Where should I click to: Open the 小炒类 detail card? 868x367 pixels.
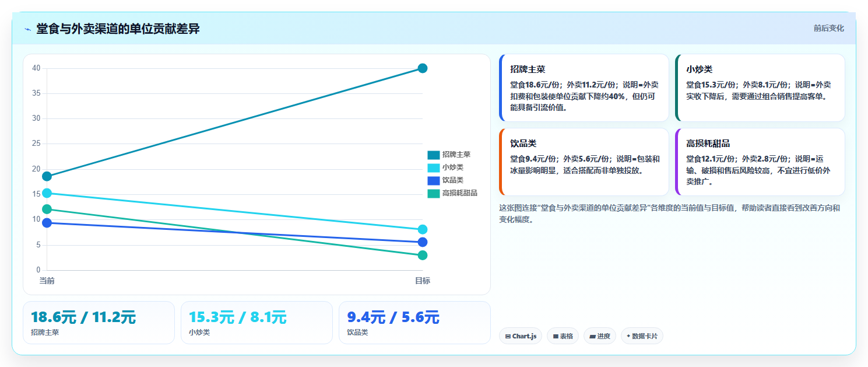[x=760, y=88]
